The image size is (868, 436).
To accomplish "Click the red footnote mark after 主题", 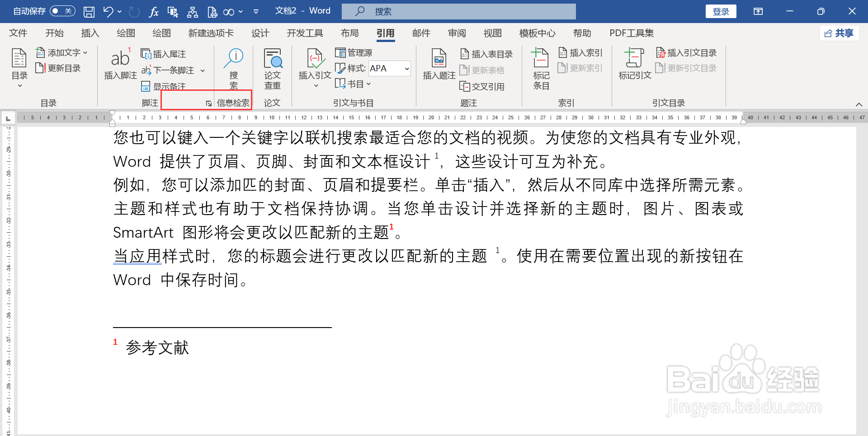I will pos(392,226).
